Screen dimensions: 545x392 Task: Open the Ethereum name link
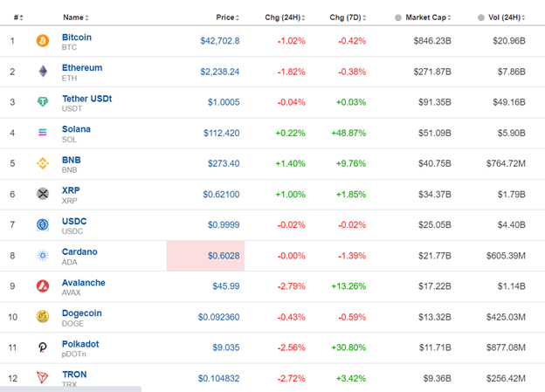(82, 68)
